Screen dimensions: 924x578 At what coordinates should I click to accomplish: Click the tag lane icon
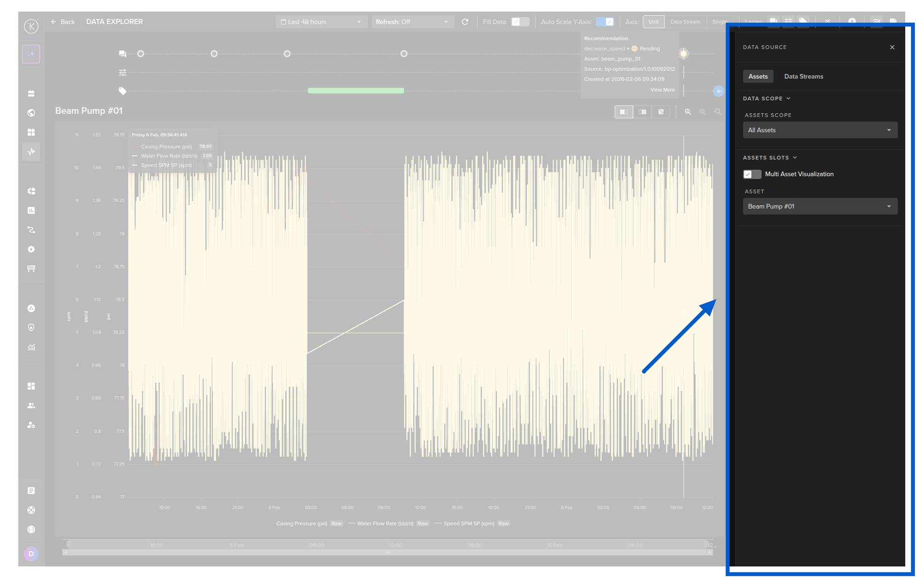pos(123,91)
